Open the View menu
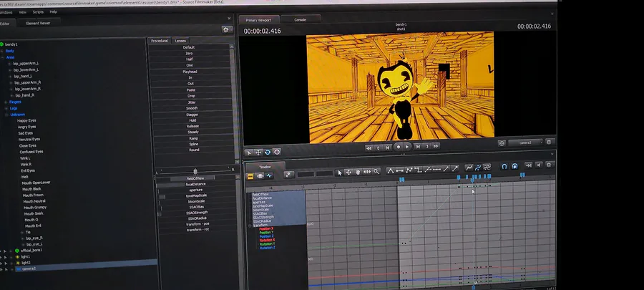Viewport: 644px width, 290px height. tap(23, 12)
